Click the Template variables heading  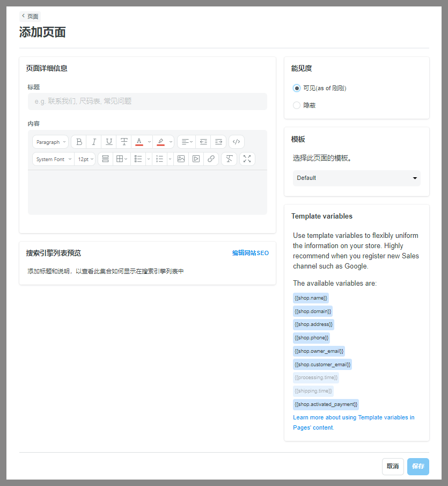click(x=322, y=216)
